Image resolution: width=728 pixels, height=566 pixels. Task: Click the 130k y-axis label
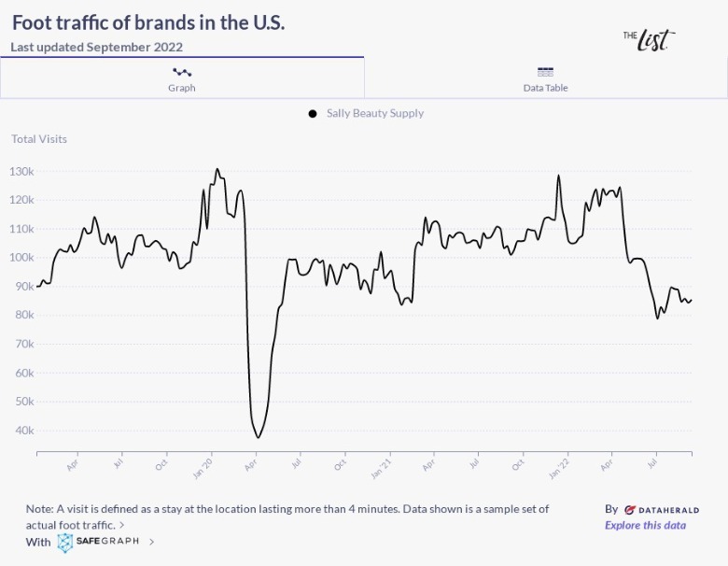point(22,172)
